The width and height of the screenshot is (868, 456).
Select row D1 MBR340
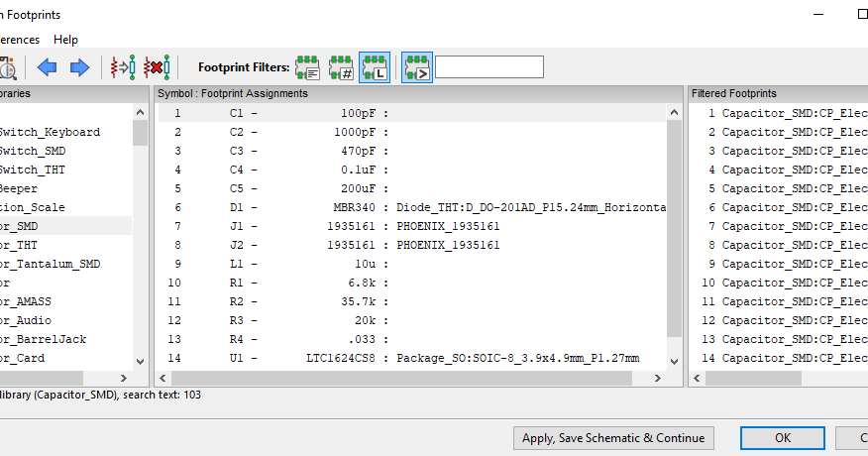(x=412, y=207)
